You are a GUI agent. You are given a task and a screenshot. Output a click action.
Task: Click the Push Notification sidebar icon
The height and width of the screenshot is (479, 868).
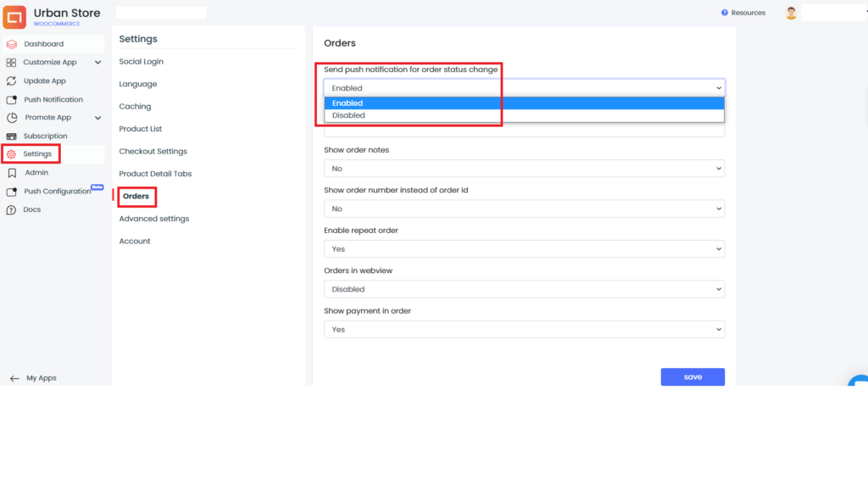click(x=12, y=100)
